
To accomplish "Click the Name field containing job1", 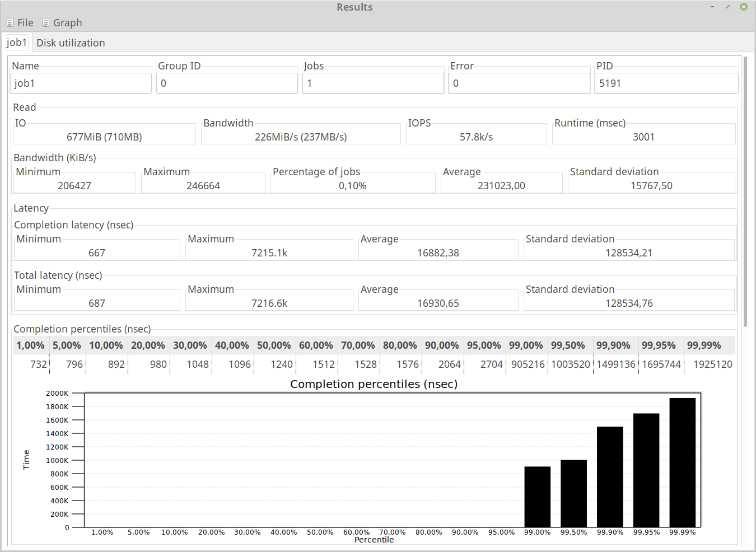I will click(81, 83).
